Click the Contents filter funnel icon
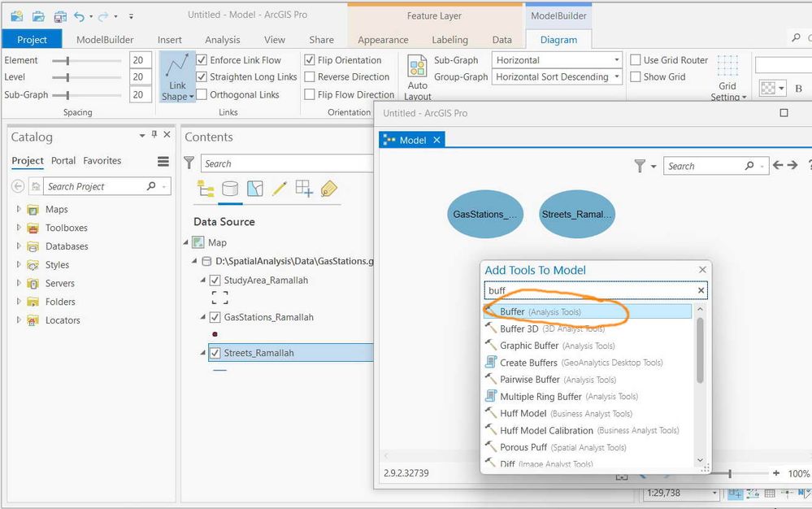The image size is (812, 509). (x=189, y=163)
